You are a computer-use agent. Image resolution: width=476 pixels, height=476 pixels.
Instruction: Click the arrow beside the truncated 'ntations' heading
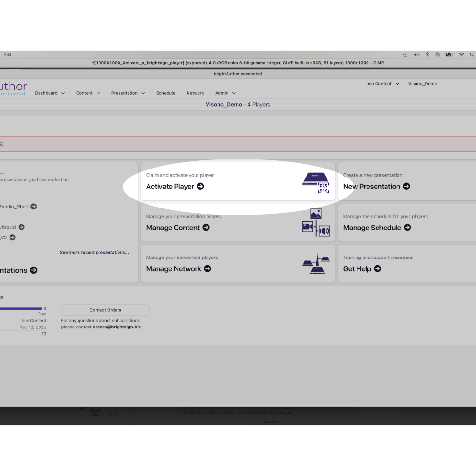(x=34, y=270)
